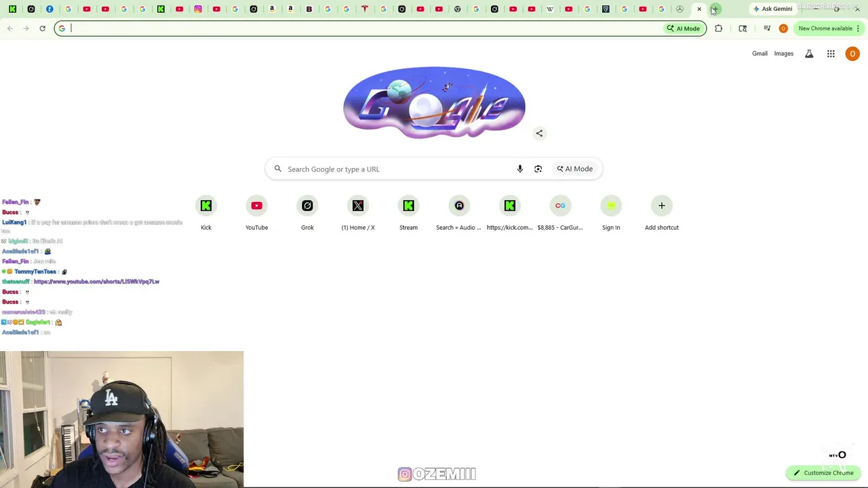Image resolution: width=868 pixels, height=488 pixels.
Task: Click the Ask Gemini button
Action: point(772,9)
